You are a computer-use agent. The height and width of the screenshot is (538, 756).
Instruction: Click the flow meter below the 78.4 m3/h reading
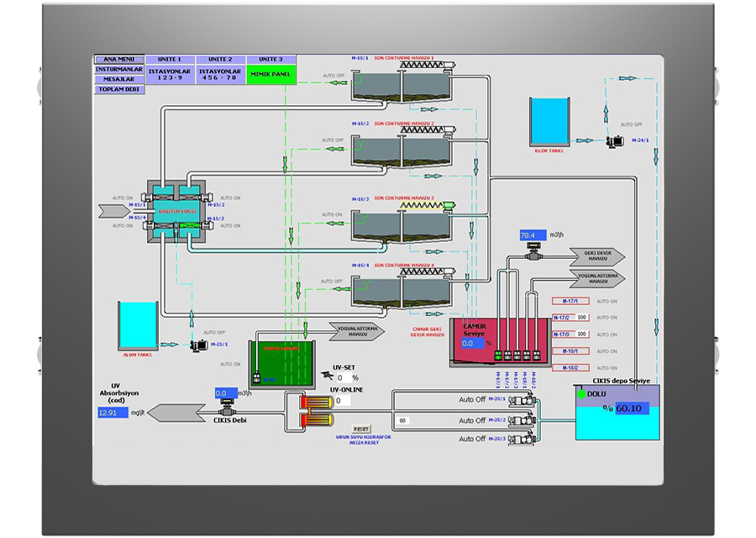point(533,252)
